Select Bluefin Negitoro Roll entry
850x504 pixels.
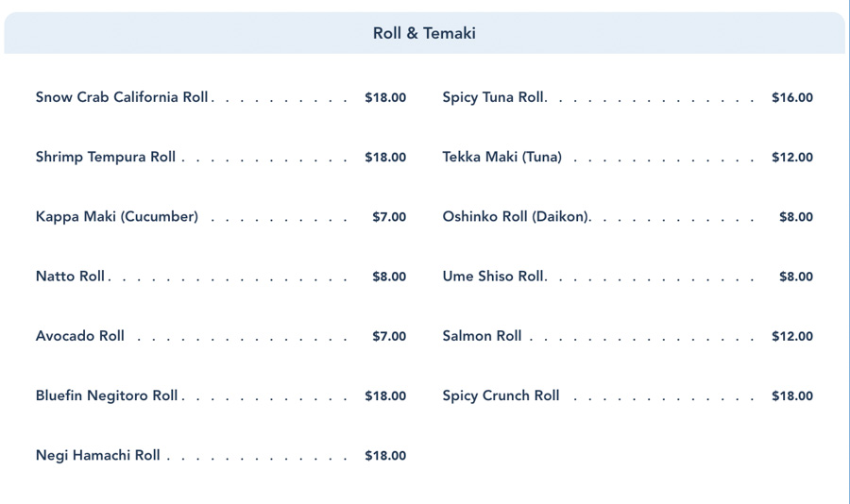click(x=107, y=396)
